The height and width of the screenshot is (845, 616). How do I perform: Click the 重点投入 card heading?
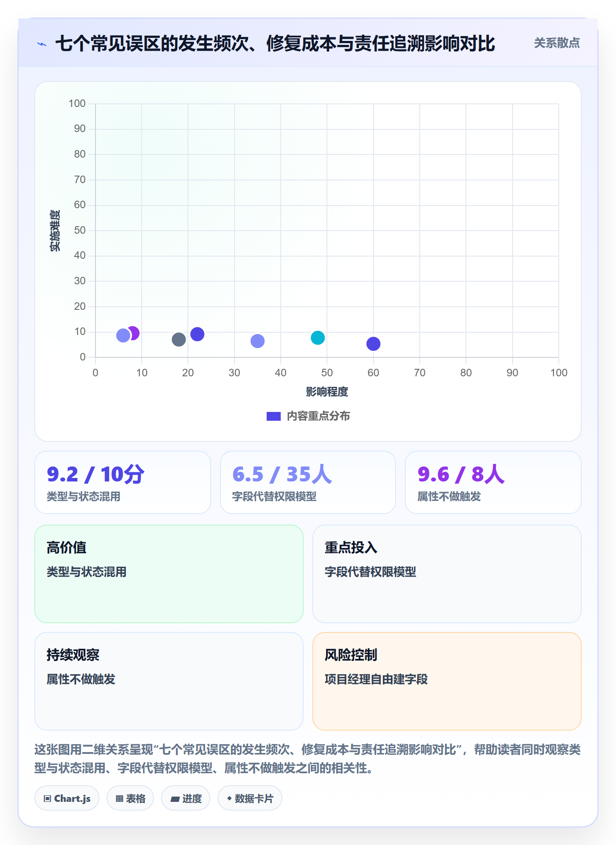coord(351,547)
